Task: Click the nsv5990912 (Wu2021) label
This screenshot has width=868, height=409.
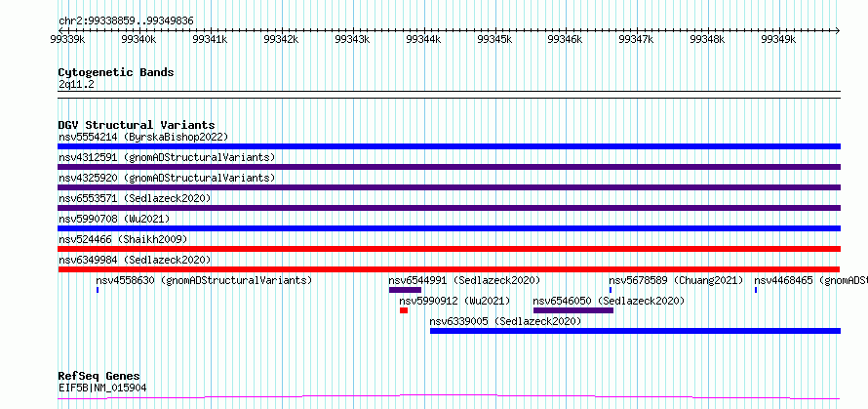Action: 454,301
